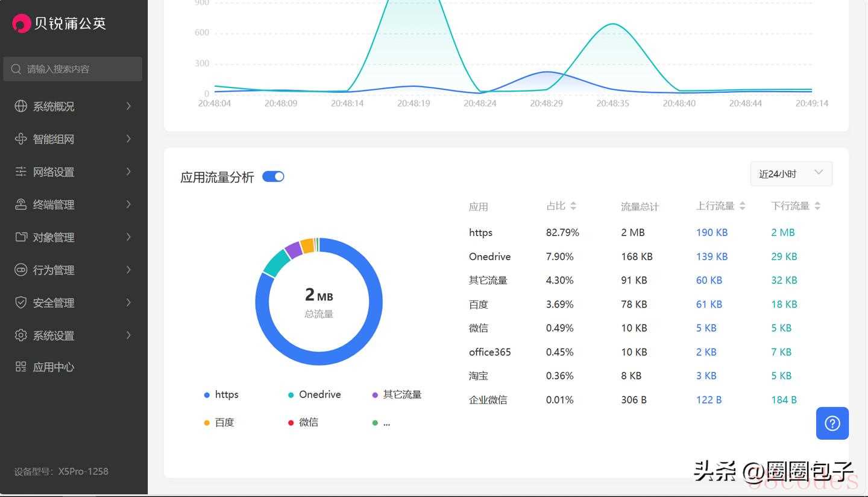Click the 安全管理 shield icon

coord(20,302)
